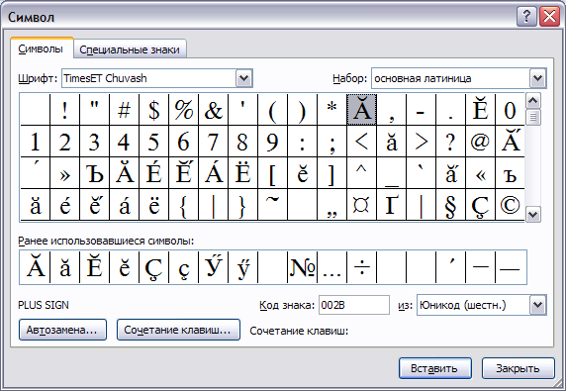Pick lowercase ç from recently used symbols

[183, 267]
